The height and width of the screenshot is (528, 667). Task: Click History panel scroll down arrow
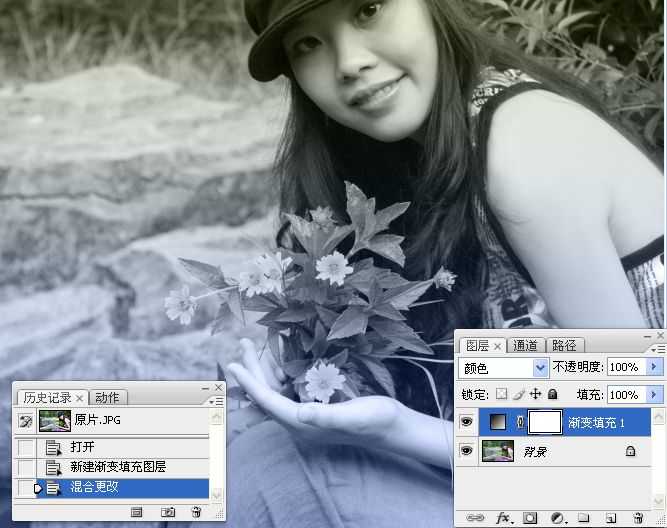(217, 494)
